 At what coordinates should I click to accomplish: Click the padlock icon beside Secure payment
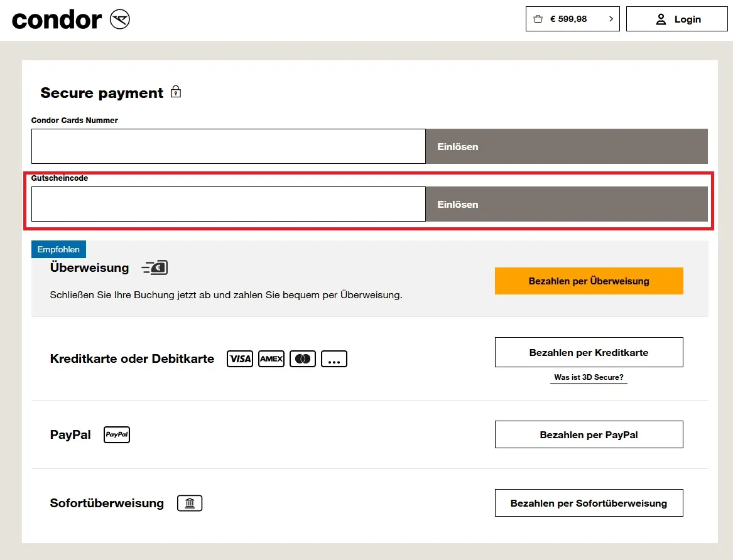click(175, 92)
